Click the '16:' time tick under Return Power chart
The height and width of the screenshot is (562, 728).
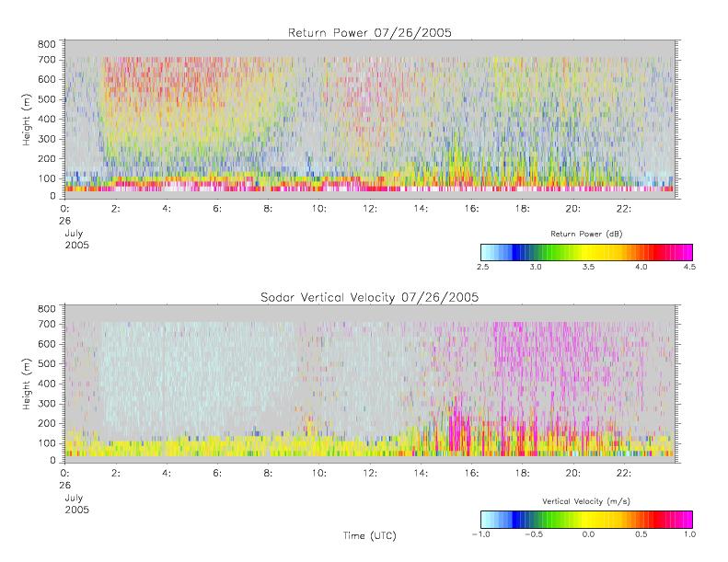(x=471, y=209)
